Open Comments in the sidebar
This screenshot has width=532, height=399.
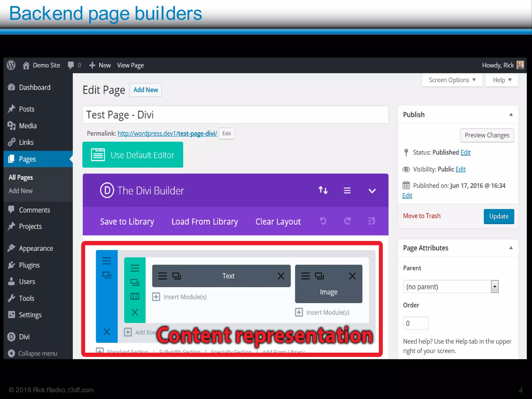(34, 210)
